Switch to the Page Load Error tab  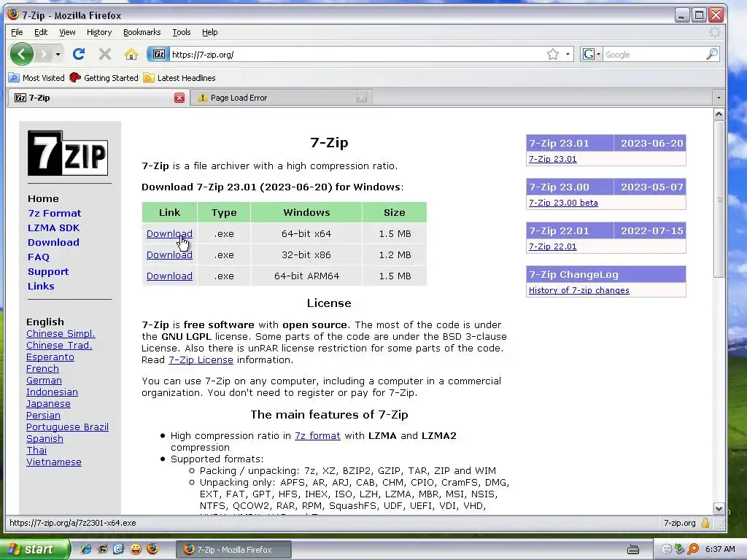tap(281, 98)
